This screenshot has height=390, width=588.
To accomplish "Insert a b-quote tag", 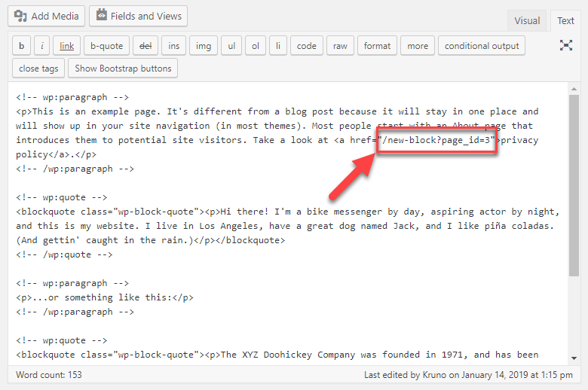I will pyautogui.click(x=106, y=46).
